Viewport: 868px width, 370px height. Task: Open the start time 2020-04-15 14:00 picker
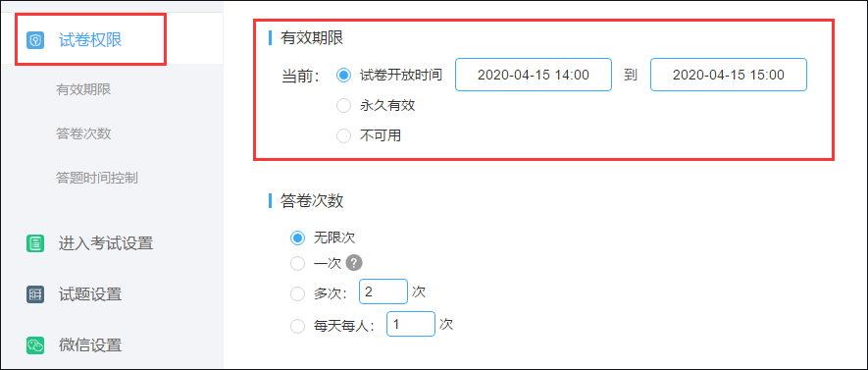coord(534,75)
